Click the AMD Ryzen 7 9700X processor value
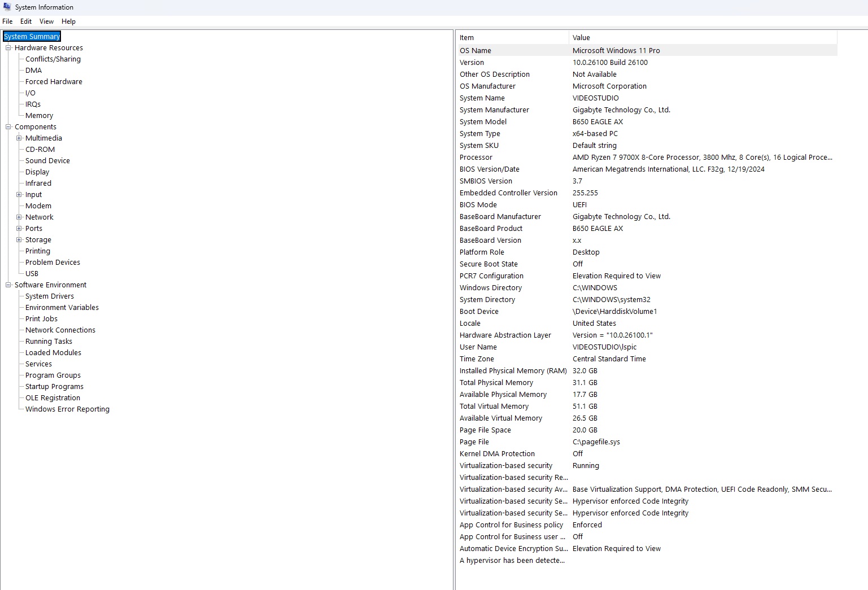Image resolution: width=868 pixels, height=590 pixels. pyautogui.click(x=703, y=158)
